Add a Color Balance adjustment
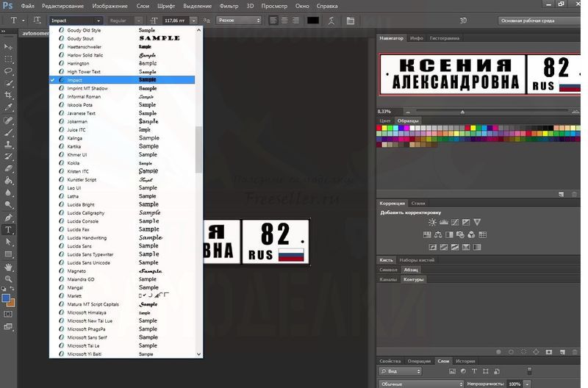588x388 pixels. point(439,234)
